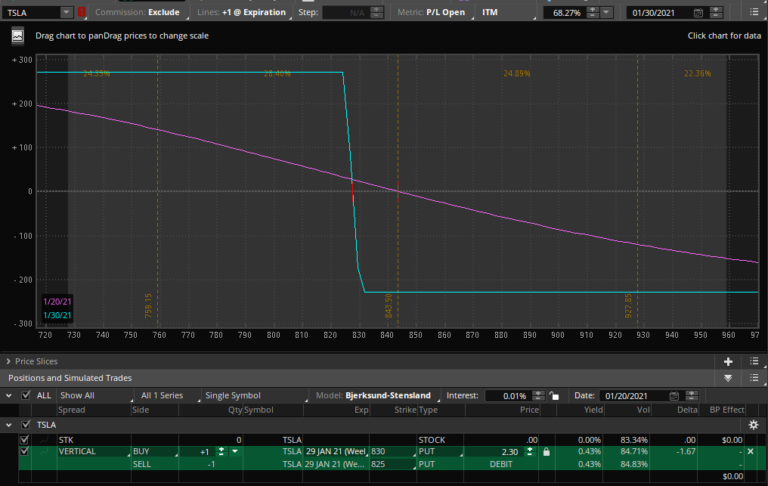Click the chart image settings icon
Screen dimensions: 768x486
(18, 36)
